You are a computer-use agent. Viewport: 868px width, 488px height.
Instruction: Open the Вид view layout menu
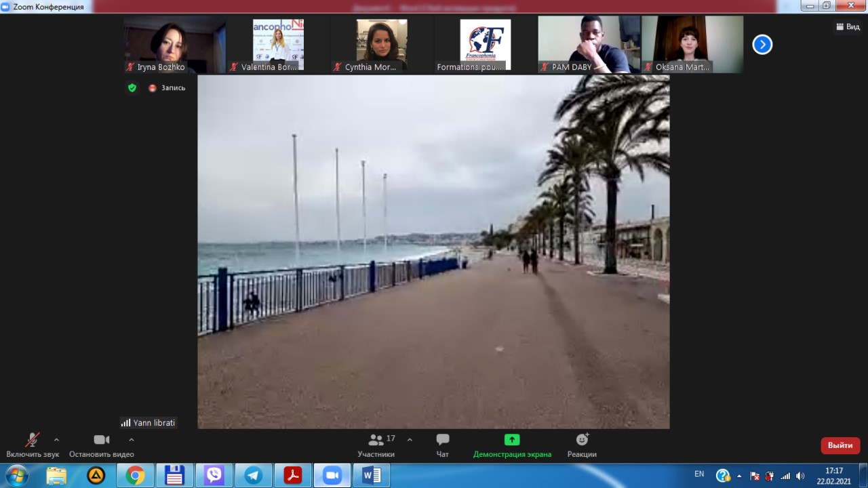coord(848,27)
